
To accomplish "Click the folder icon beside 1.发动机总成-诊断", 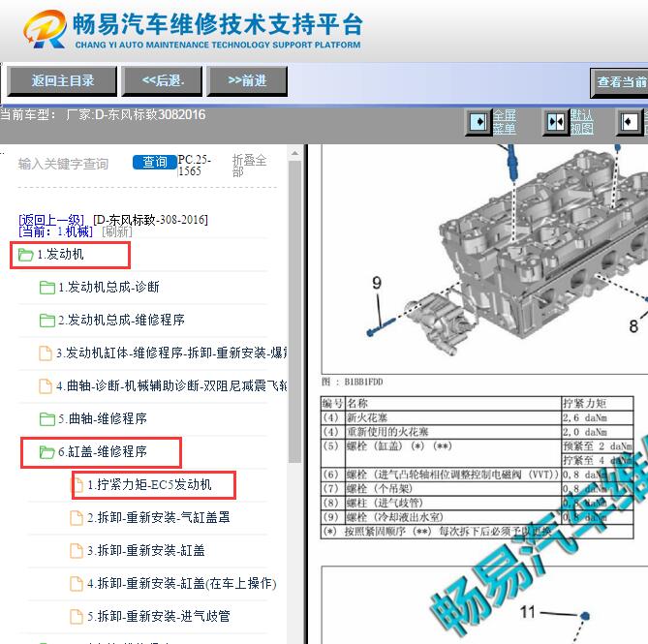I will (x=47, y=288).
